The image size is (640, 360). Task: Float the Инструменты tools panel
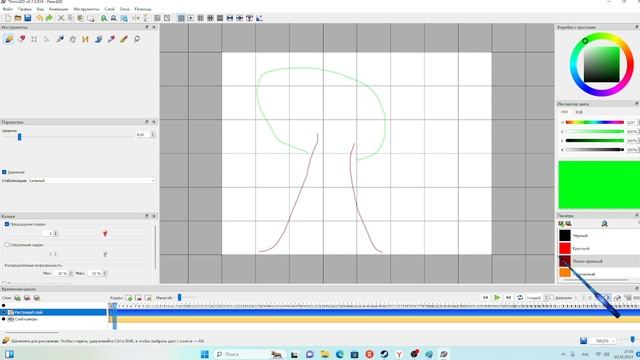(147, 27)
